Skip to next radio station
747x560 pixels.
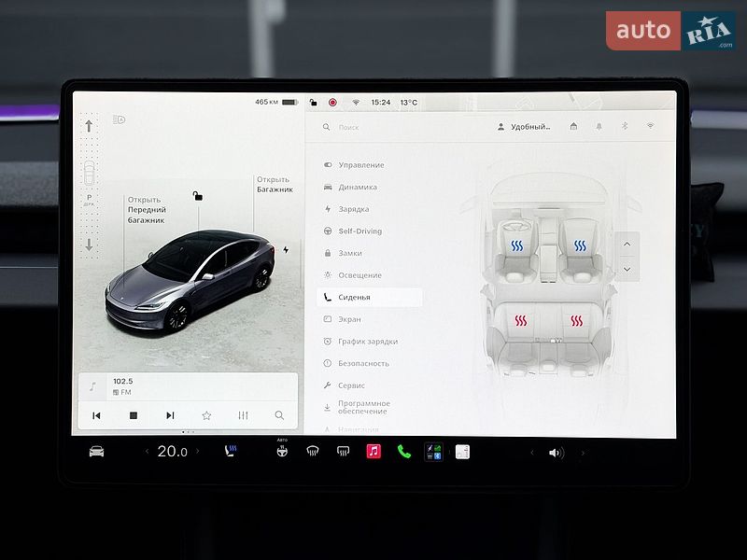point(170,415)
